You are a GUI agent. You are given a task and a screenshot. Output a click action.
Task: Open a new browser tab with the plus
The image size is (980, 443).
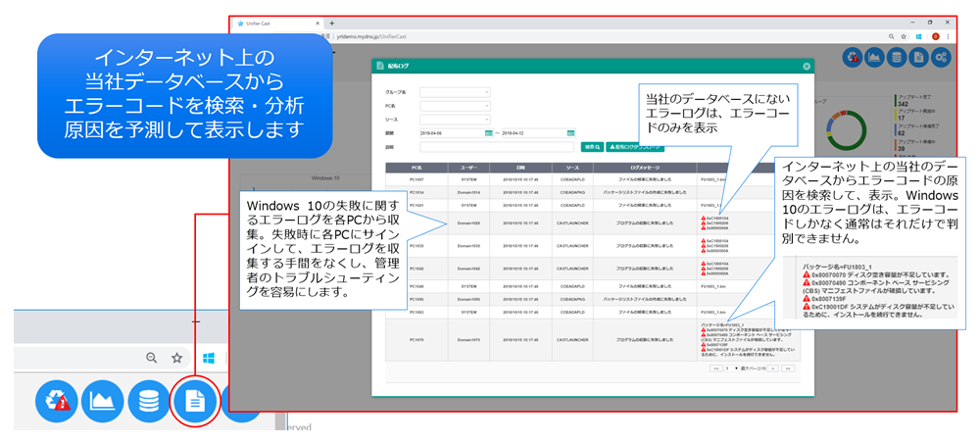(332, 24)
